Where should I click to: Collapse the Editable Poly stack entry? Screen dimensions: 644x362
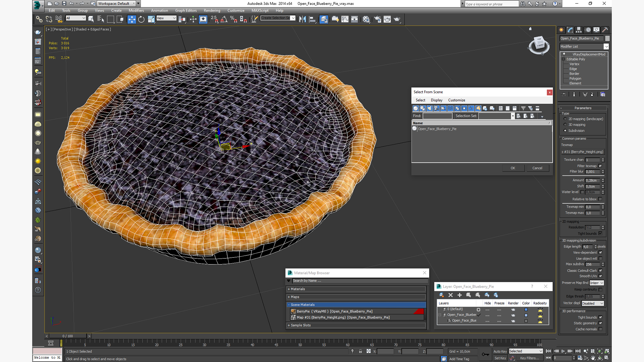563,59
